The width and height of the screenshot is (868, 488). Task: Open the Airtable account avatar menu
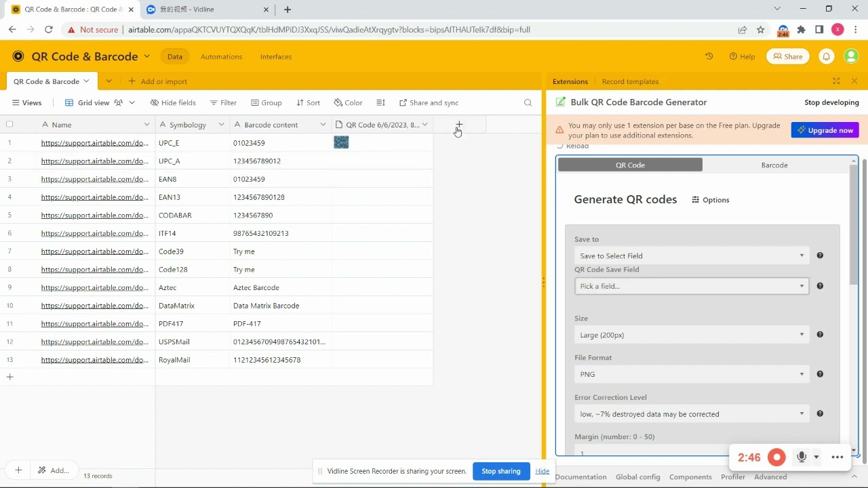(x=851, y=56)
